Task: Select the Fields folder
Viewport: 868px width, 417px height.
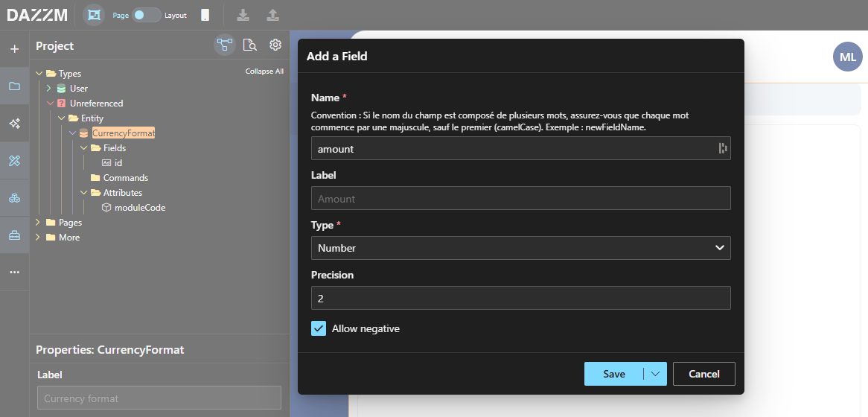Action: coord(115,148)
